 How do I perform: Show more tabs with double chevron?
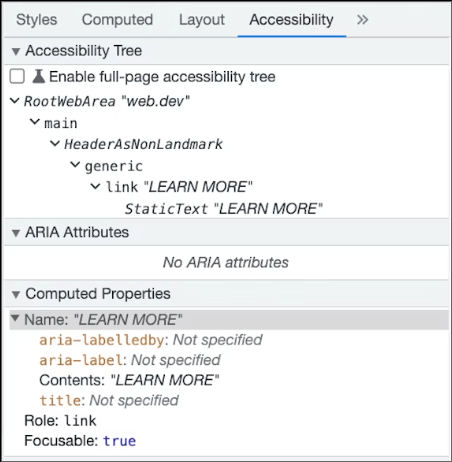362,20
